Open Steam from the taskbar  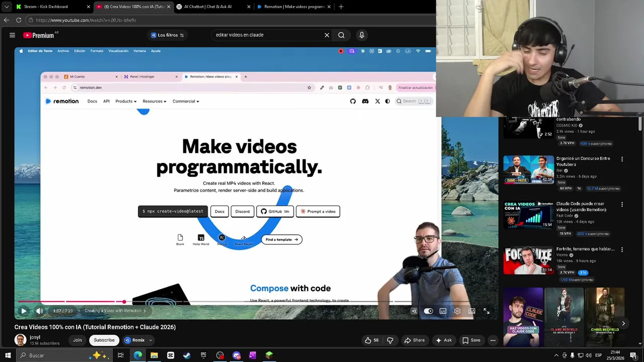(187, 355)
